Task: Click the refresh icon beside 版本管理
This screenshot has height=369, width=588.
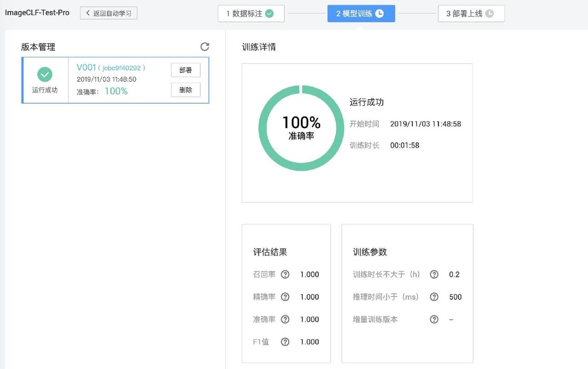Action: coord(205,46)
